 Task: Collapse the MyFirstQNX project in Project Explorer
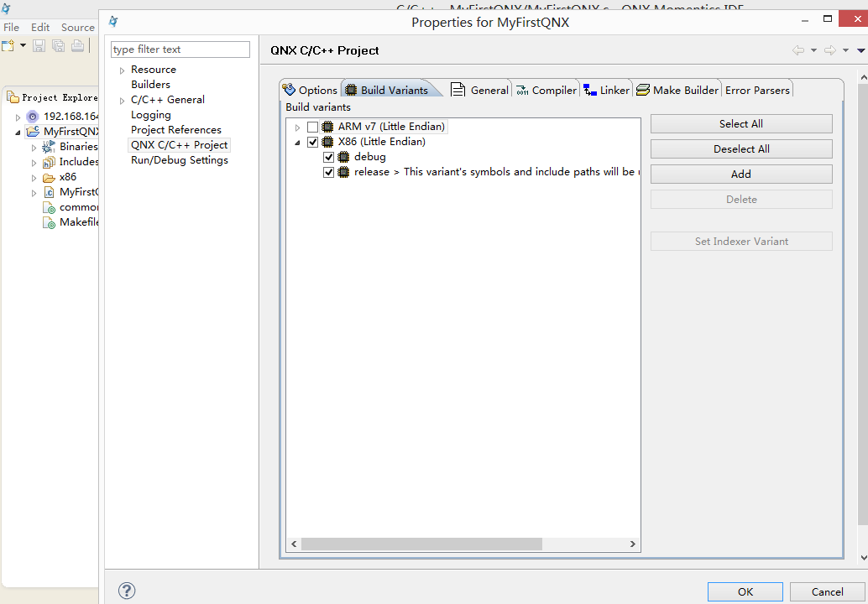coord(18,133)
